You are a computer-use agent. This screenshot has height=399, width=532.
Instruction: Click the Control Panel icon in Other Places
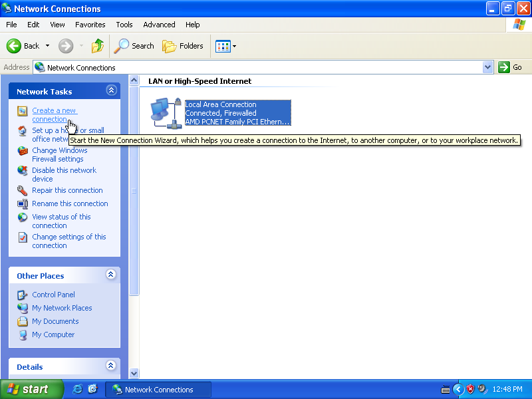(x=23, y=295)
